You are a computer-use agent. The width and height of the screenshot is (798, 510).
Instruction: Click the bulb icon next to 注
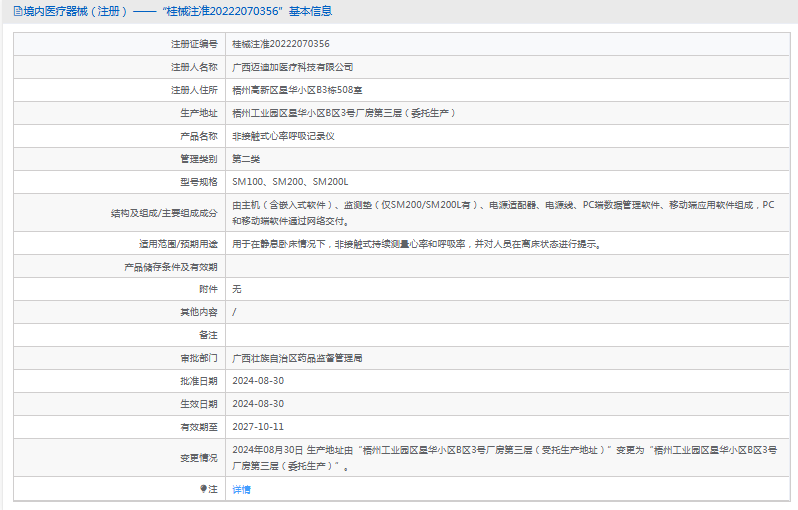(204, 489)
